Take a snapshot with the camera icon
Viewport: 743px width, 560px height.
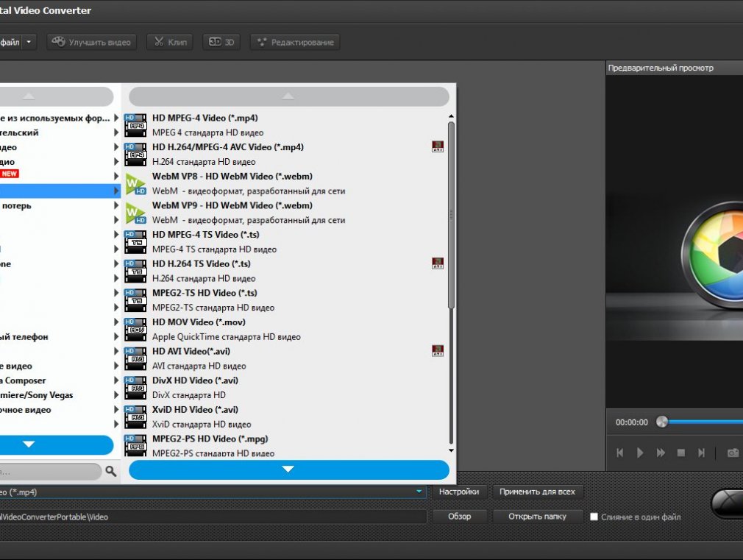733,453
